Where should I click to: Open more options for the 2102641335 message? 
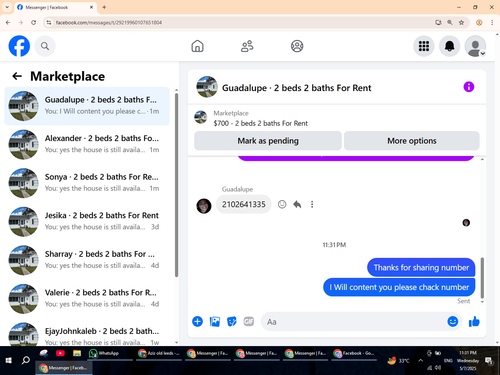[x=312, y=204]
